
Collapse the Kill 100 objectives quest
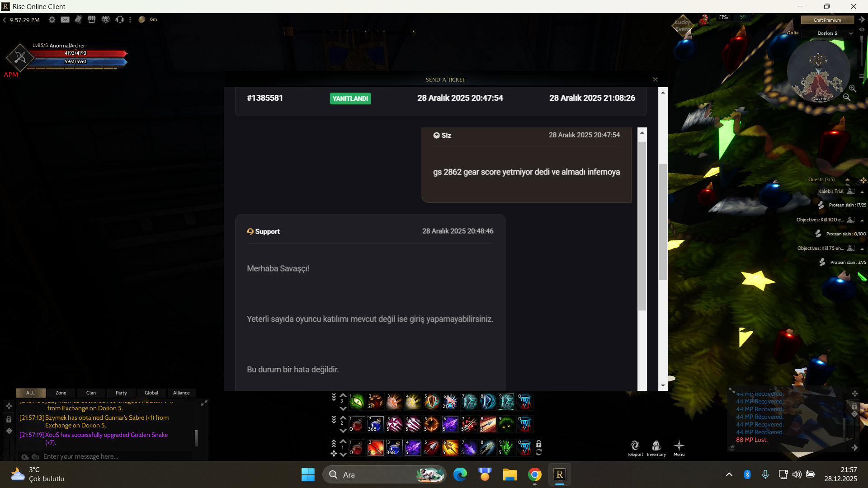[x=862, y=221]
